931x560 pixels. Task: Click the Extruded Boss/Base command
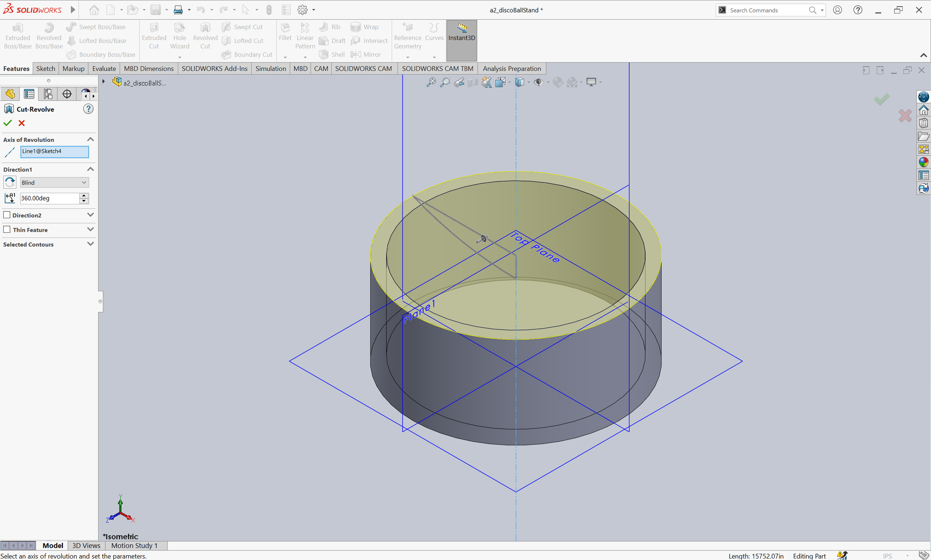(18, 36)
